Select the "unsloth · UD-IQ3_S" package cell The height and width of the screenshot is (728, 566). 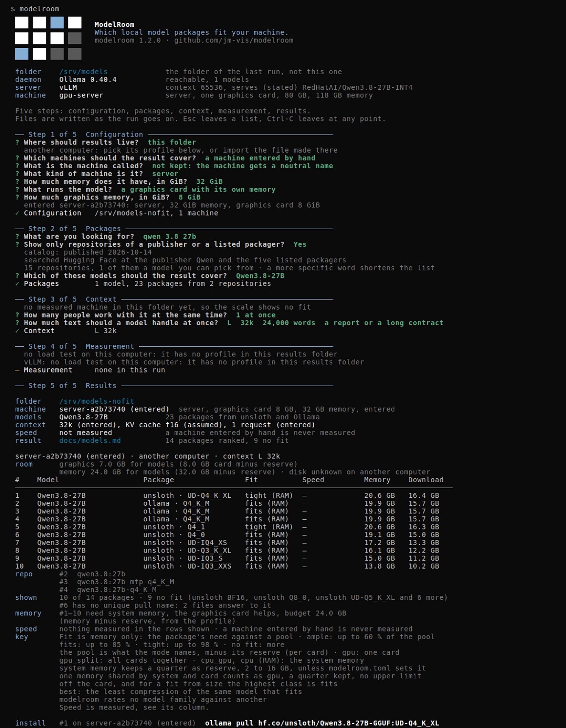183,558
